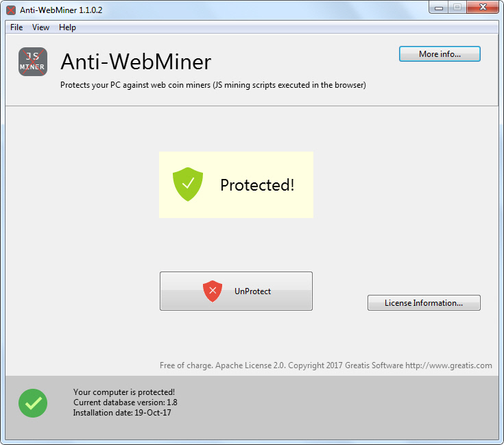Click the 'Your computer is protected!' status text

tap(124, 392)
